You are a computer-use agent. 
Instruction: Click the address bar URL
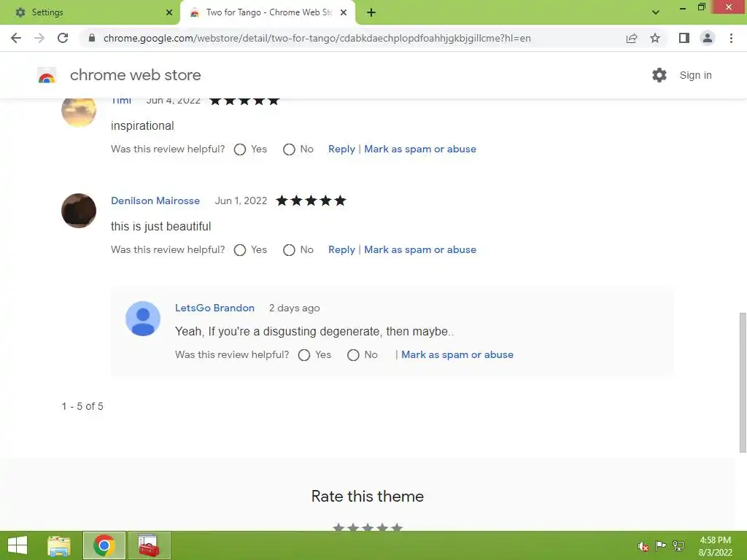point(317,38)
